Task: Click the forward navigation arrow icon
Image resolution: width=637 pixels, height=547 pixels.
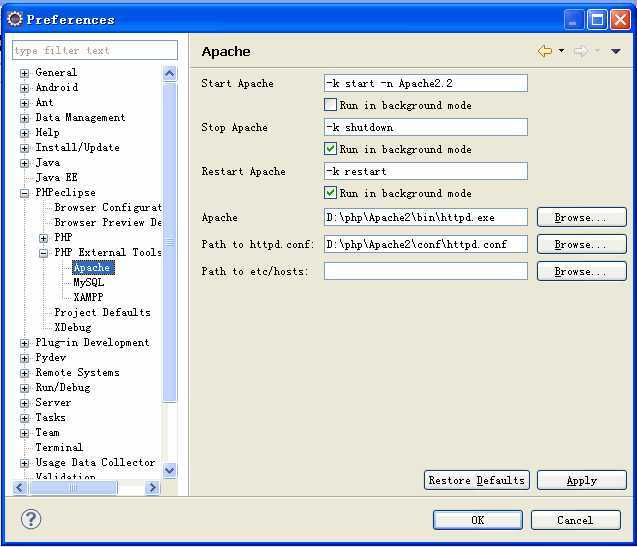Action: (581, 51)
